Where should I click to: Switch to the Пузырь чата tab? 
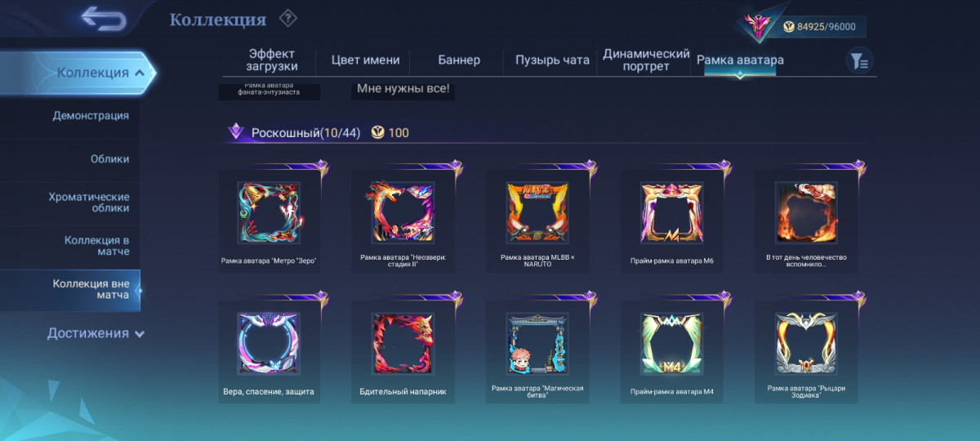coord(552,60)
